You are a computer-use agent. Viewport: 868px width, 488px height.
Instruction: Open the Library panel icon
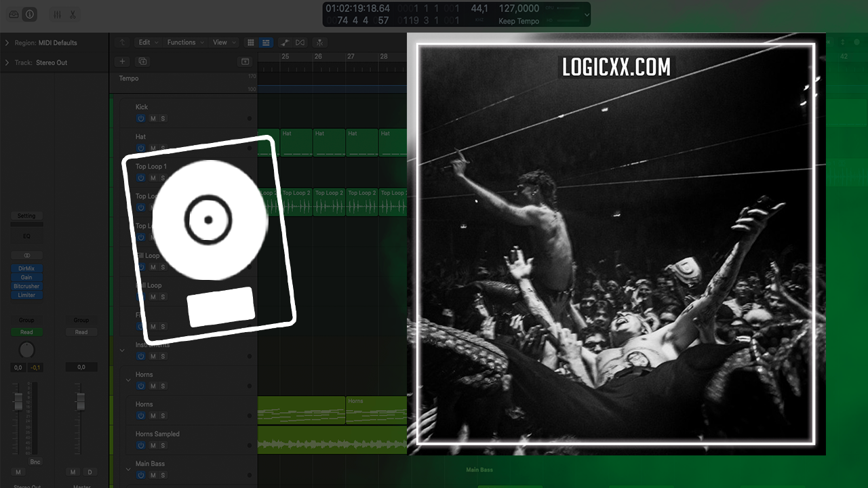14,14
